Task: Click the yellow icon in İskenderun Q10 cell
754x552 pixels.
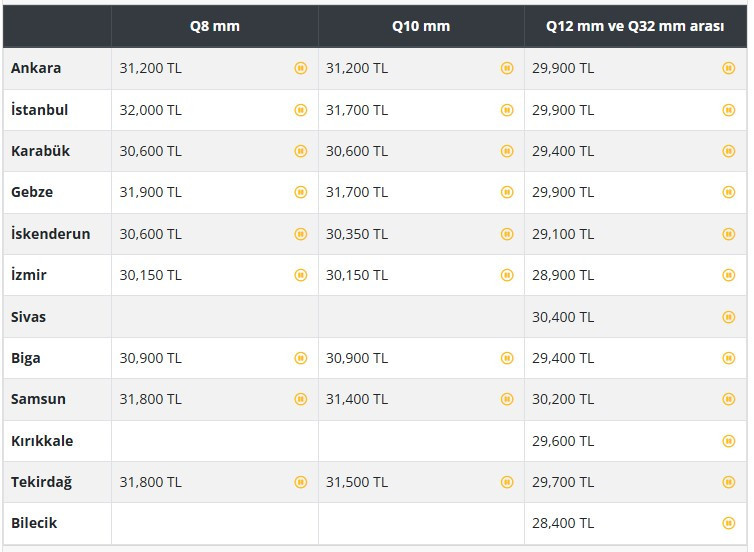Action: [507, 234]
